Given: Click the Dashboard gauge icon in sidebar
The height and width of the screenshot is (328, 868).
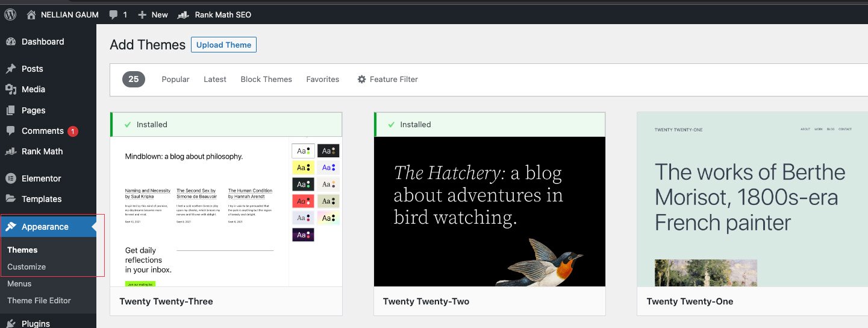Looking at the screenshot, I should click(11, 42).
